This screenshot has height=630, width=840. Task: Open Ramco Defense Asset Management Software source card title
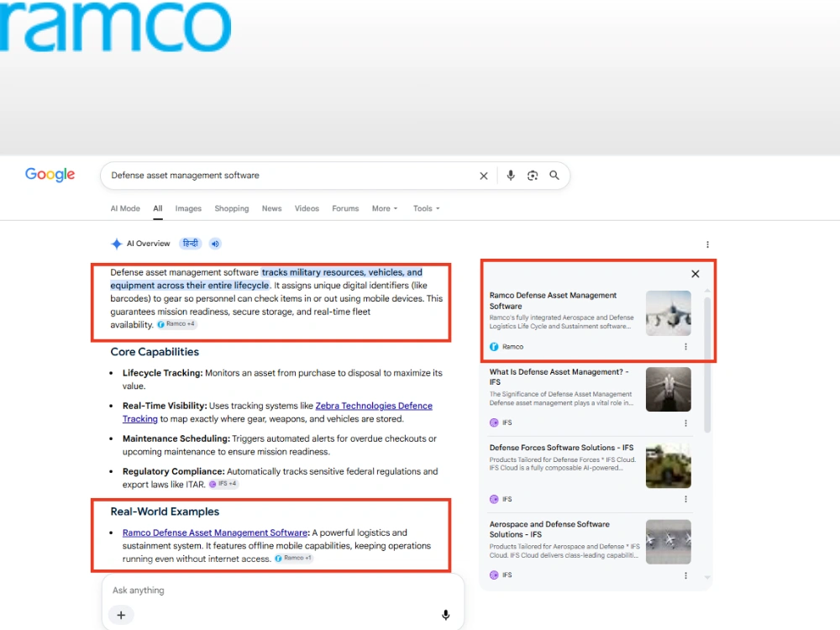click(x=553, y=301)
